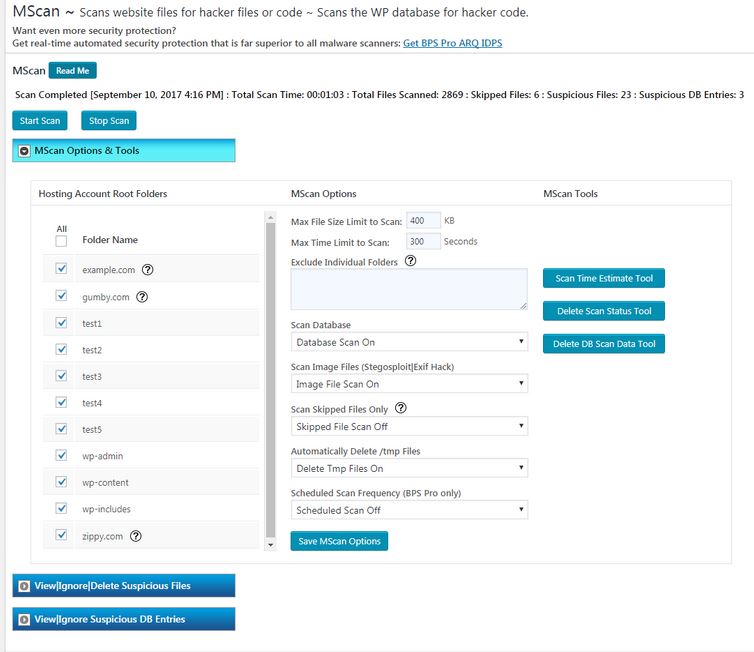The height and width of the screenshot is (652, 754).
Task: Uncheck the zippy.com folder checkbox
Action: tap(61, 534)
